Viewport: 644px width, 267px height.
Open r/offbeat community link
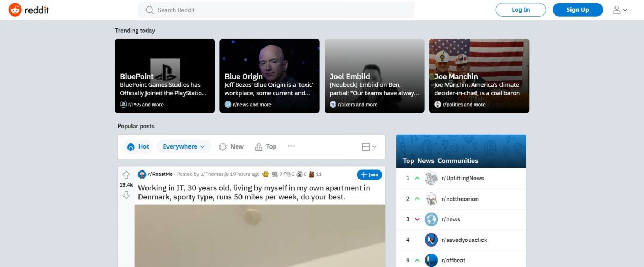point(454,260)
